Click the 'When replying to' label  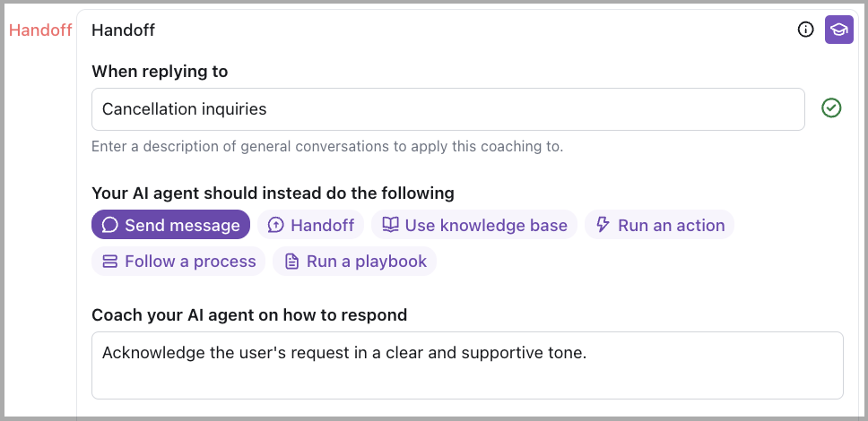(x=160, y=72)
